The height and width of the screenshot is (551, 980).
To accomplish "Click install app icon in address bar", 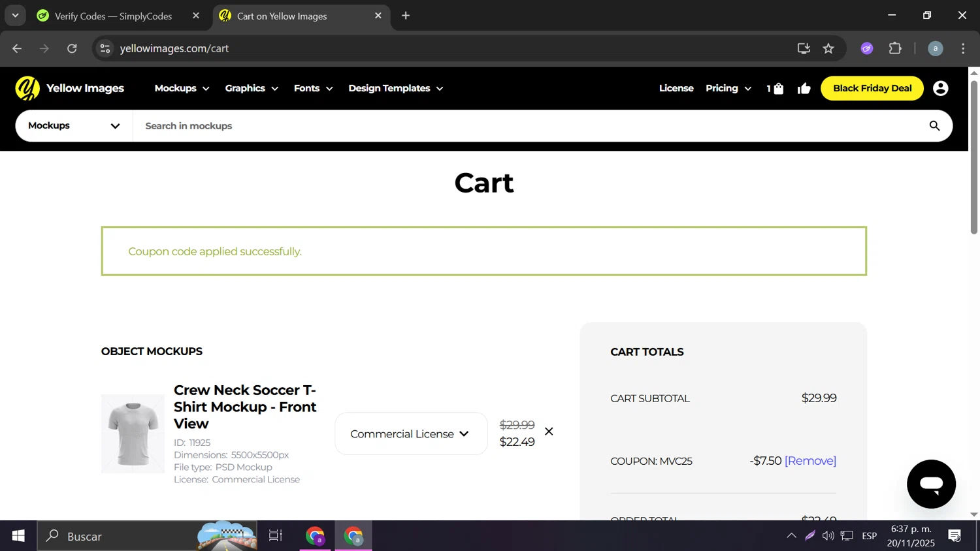I will (x=804, y=48).
